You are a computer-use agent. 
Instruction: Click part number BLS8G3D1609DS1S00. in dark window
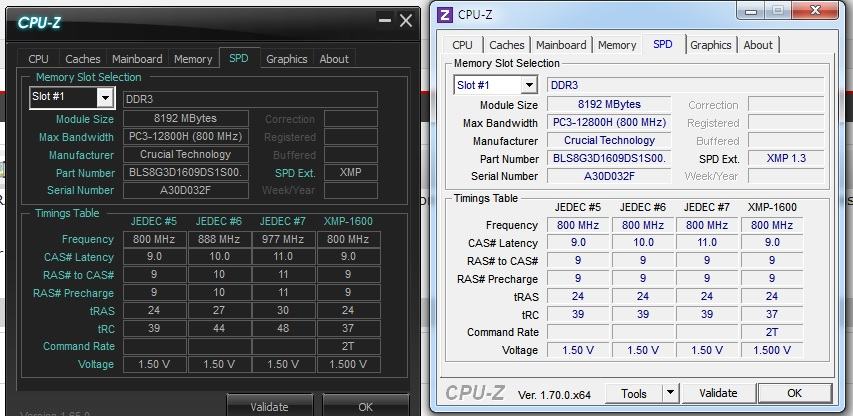pos(186,172)
